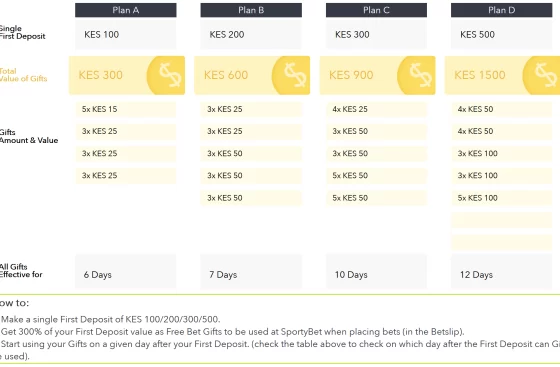Click the 12 Days validity cell
This screenshot has width=560, height=367.
click(501, 271)
